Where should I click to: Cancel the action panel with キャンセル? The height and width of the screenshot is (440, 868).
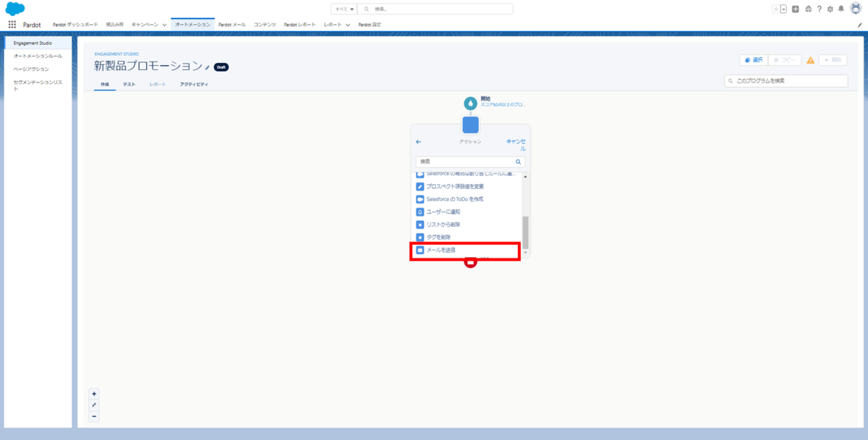pyautogui.click(x=516, y=145)
